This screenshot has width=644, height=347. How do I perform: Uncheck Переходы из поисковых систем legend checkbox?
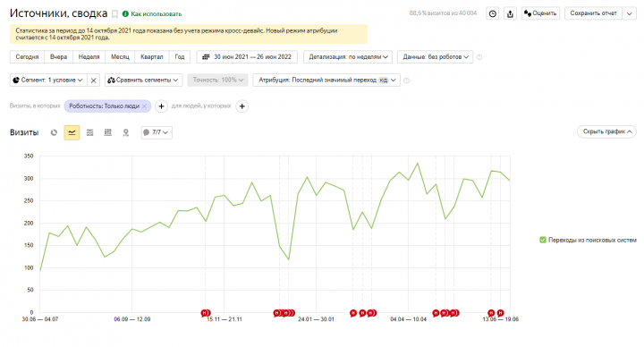[543, 240]
